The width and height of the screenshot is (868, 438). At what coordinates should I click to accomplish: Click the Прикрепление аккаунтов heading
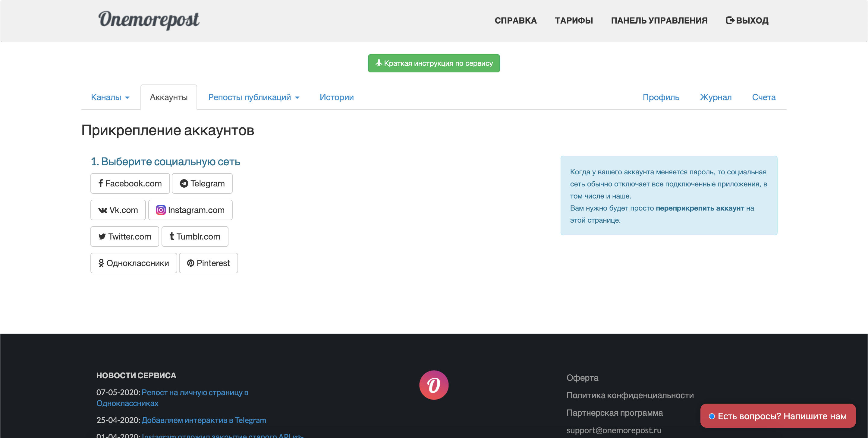[x=168, y=130]
